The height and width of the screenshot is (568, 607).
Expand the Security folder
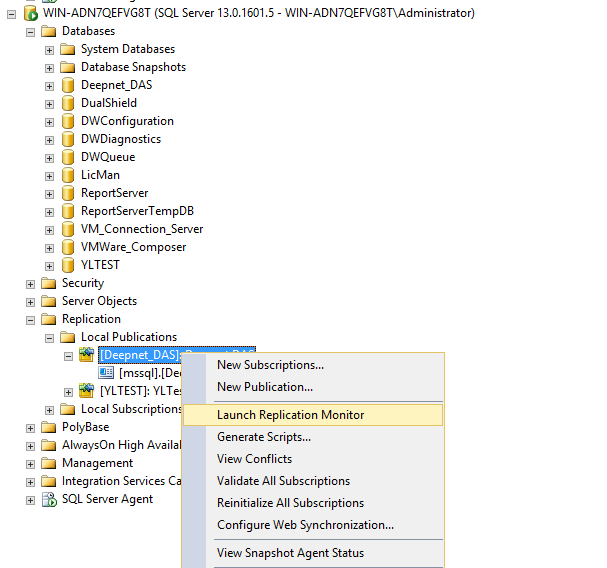click(30, 283)
